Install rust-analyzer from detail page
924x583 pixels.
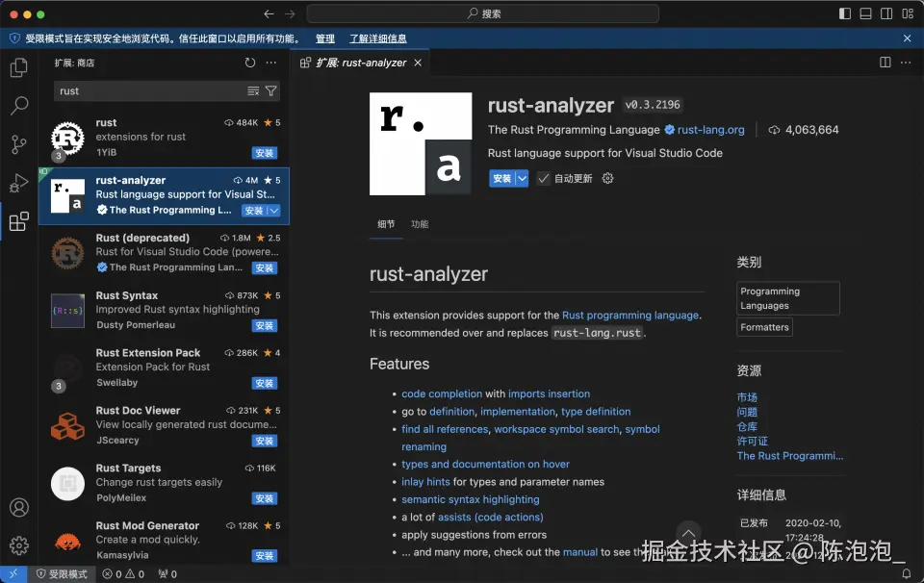[502, 178]
